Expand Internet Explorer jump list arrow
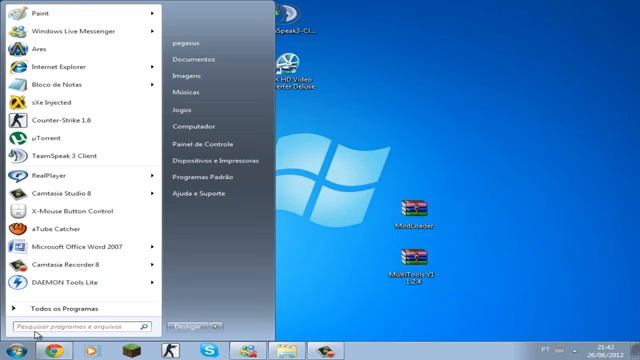The height and width of the screenshot is (360, 640). pos(152,67)
